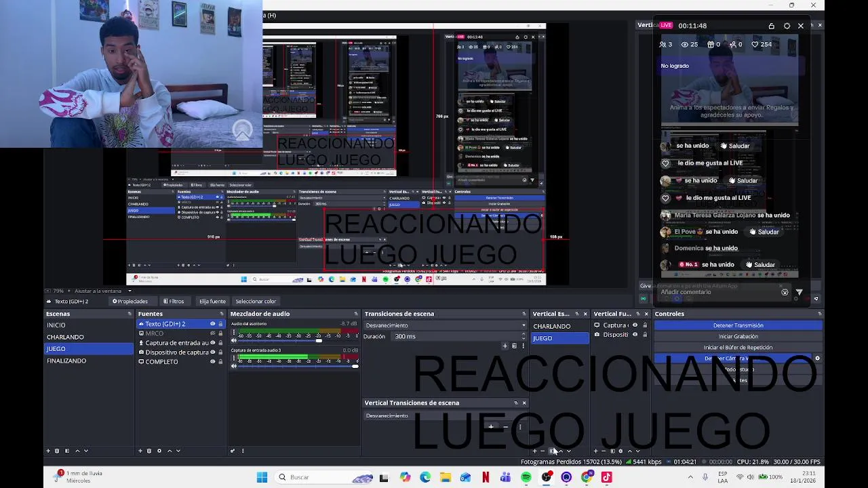Click lock icon in TikTok live window header
The height and width of the screenshot is (488, 868).
point(771,26)
